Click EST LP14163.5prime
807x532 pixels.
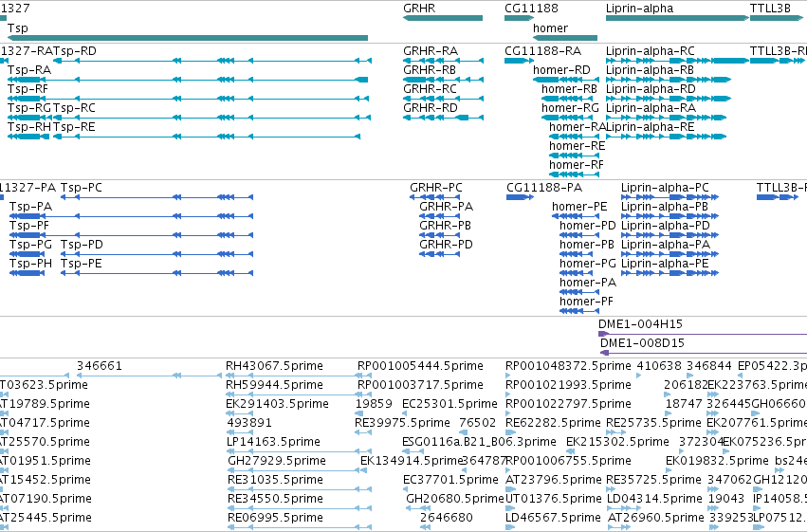273,443
